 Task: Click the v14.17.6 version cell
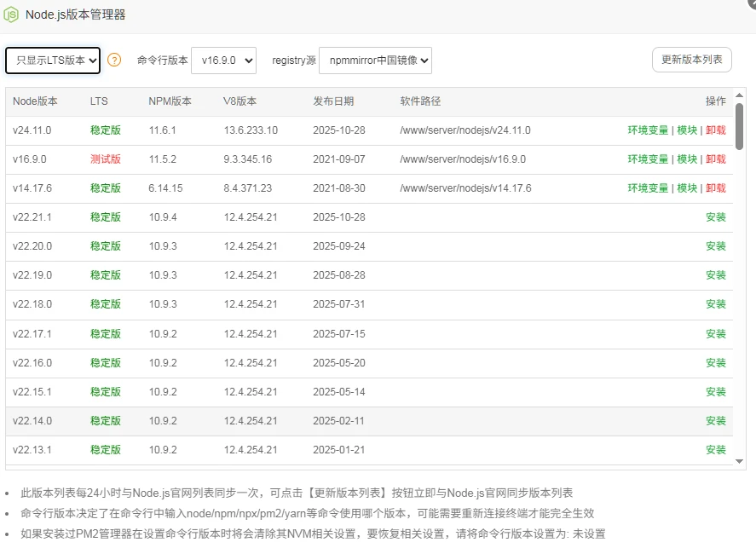(32, 188)
